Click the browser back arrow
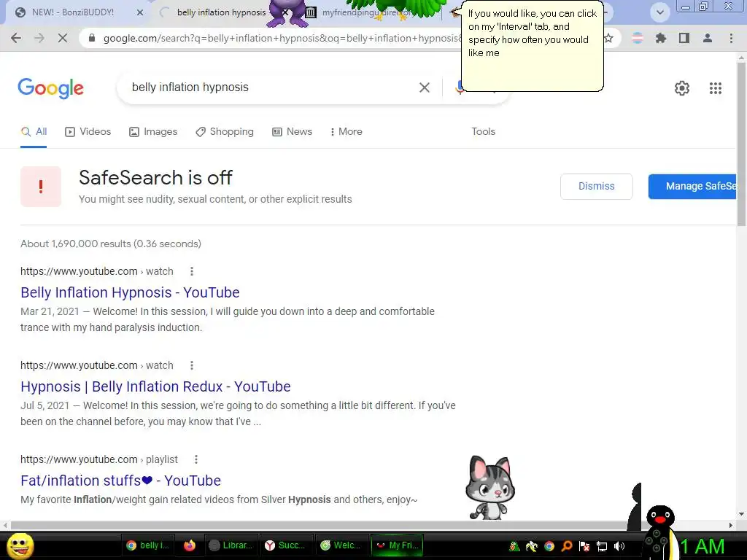Screen dimensions: 747x560 point(16,38)
